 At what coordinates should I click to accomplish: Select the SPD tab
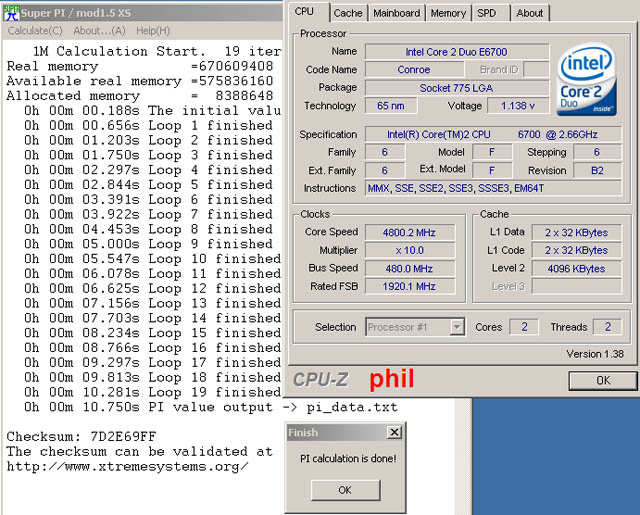486,13
